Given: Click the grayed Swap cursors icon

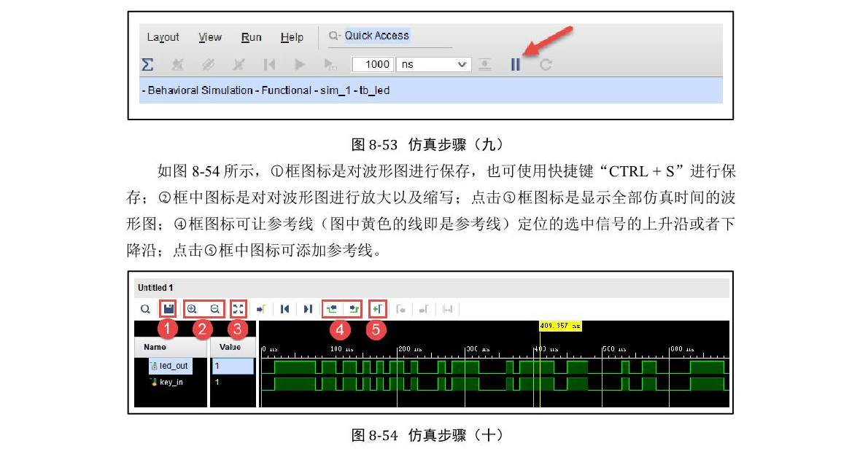Looking at the screenshot, I should (x=447, y=309).
